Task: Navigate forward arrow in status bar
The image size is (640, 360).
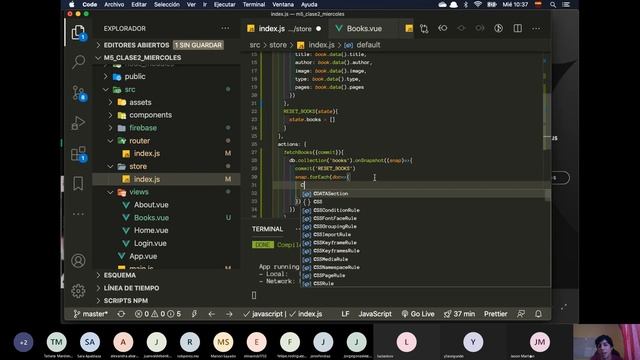Action: tap(229, 314)
